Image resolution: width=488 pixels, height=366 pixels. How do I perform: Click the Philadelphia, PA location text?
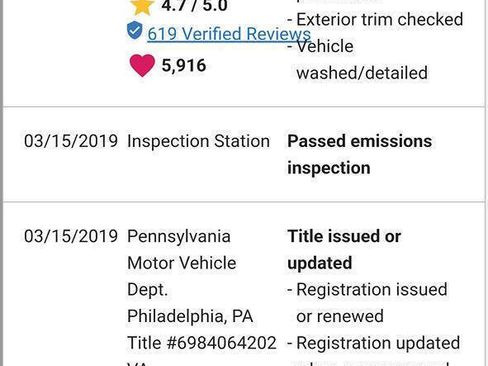(x=190, y=316)
